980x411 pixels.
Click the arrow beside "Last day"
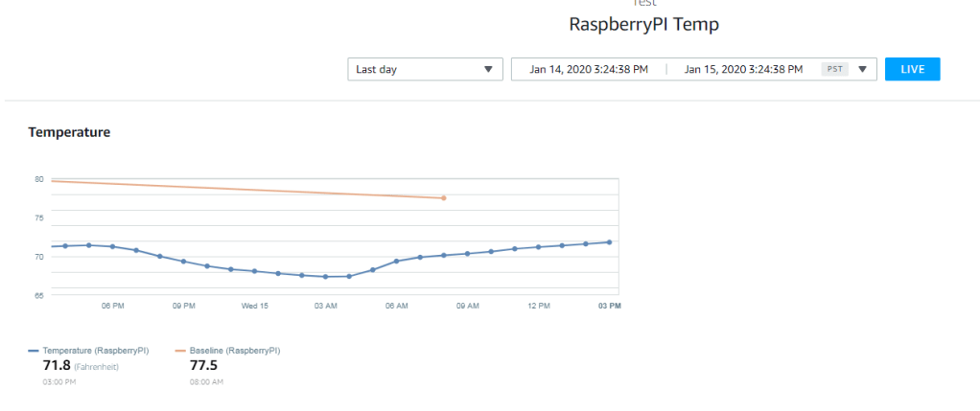[x=488, y=69]
